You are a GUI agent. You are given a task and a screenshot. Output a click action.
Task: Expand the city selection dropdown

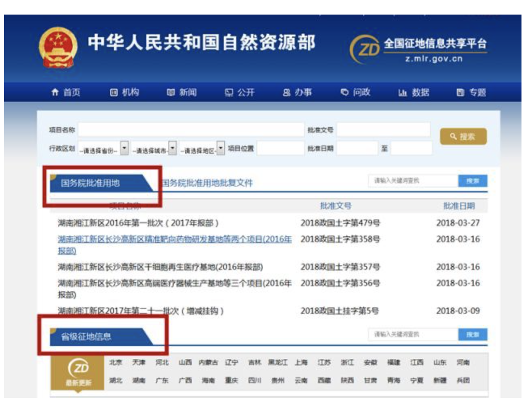point(173,148)
